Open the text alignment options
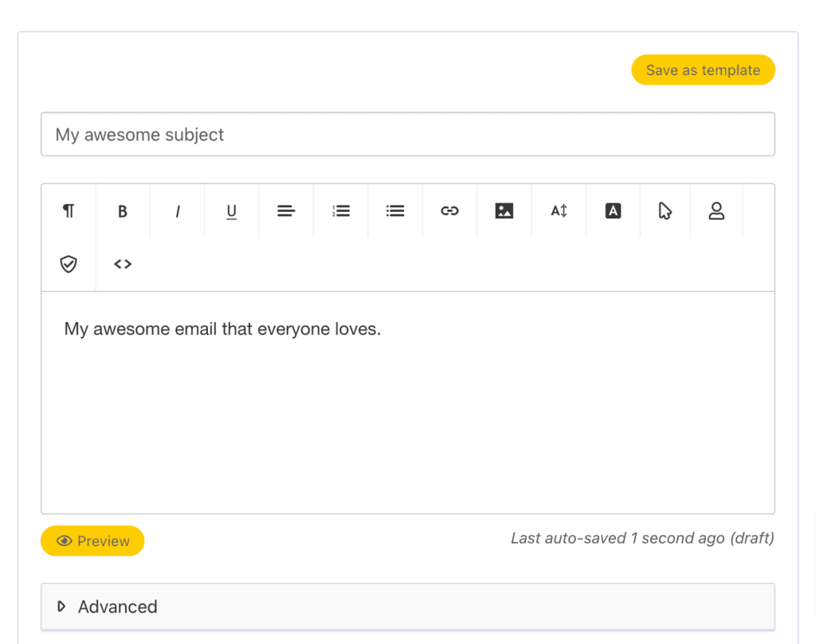Image resolution: width=816 pixels, height=644 pixels. pyautogui.click(x=286, y=211)
